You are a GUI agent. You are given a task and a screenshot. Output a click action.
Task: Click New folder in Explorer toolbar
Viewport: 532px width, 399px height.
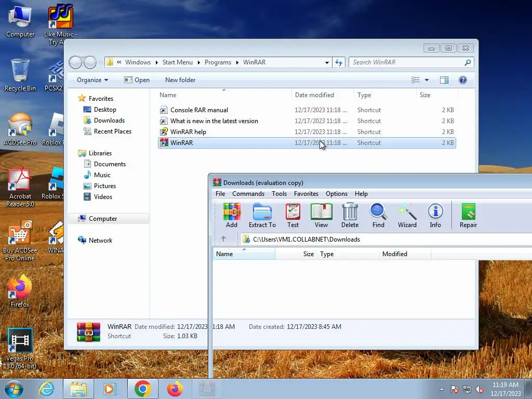coord(180,79)
